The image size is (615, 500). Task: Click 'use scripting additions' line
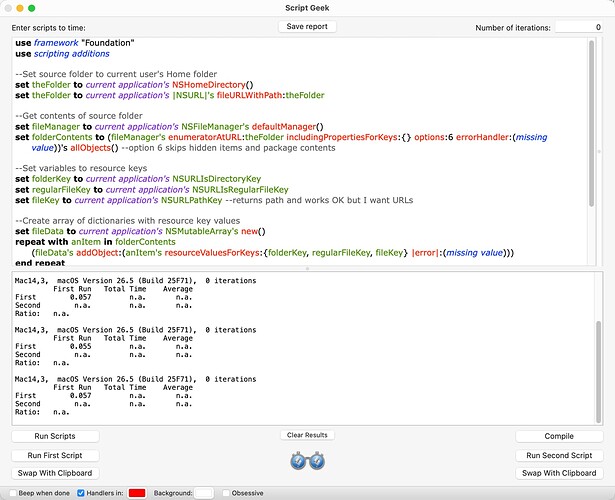coord(62,54)
